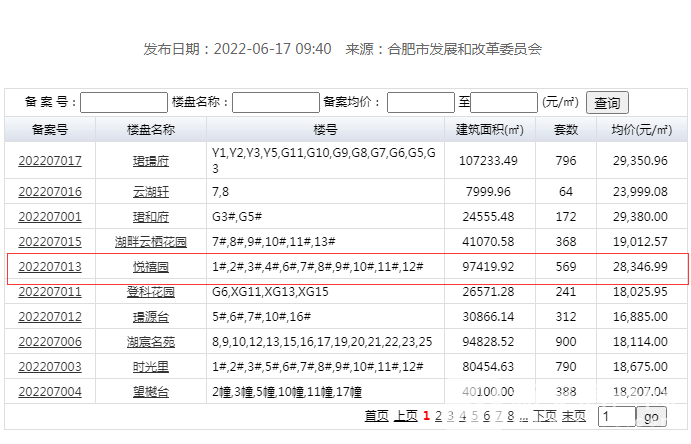Click the 查询 search button

(607, 103)
